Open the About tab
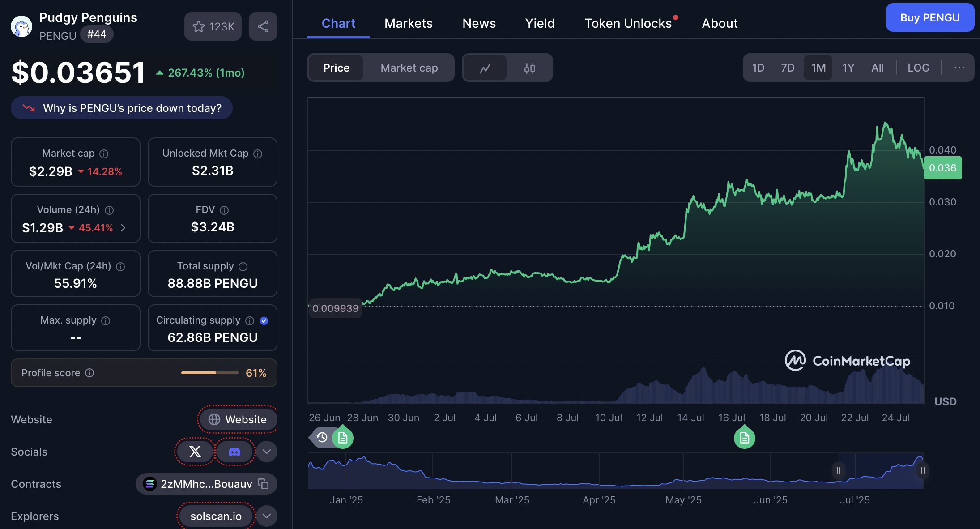The width and height of the screenshot is (980, 529). [x=720, y=23]
